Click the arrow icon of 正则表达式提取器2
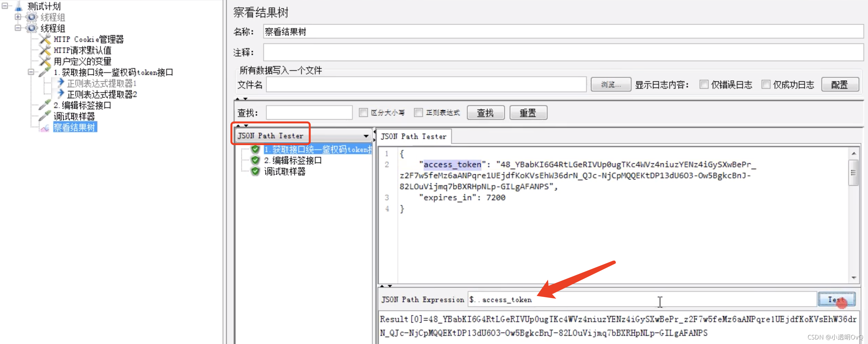Image resolution: width=868 pixels, height=344 pixels. coord(61,94)
